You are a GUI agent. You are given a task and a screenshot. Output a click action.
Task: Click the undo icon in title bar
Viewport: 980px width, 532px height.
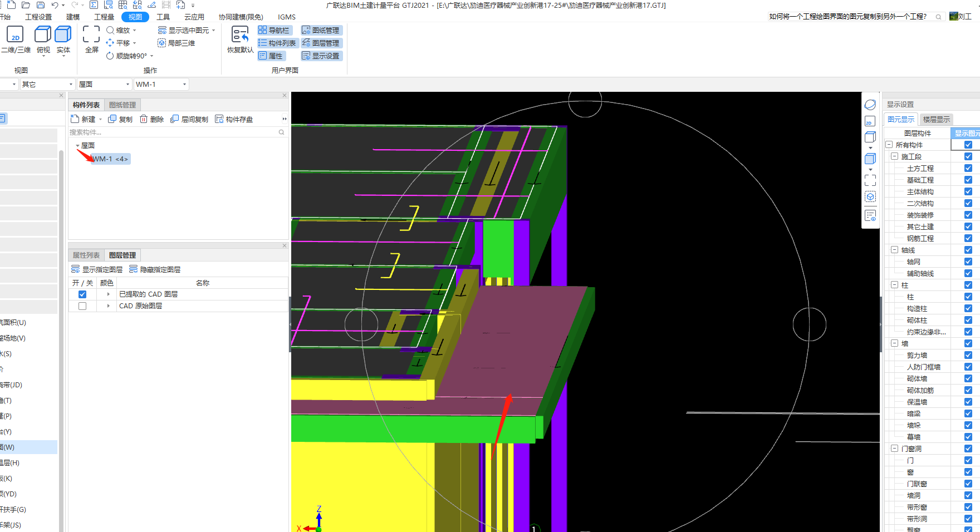pos(55,5)
